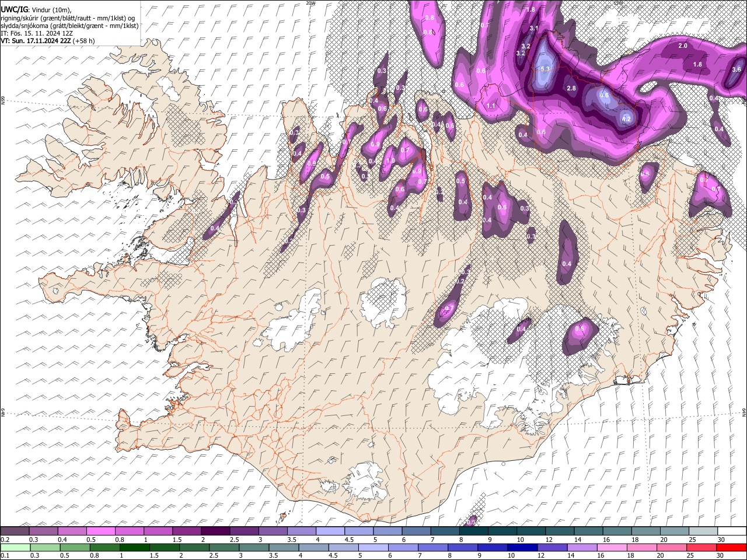Click the 4.6 precipitation value on the map
Screen dimensions: 747x560
pyautogui.click(x=604, y=95)
